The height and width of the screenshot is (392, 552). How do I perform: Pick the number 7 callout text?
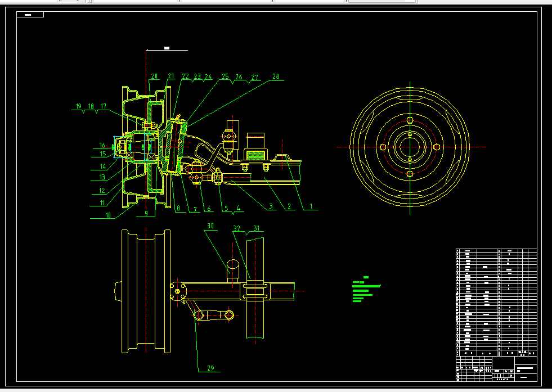[x=195, y=209]
